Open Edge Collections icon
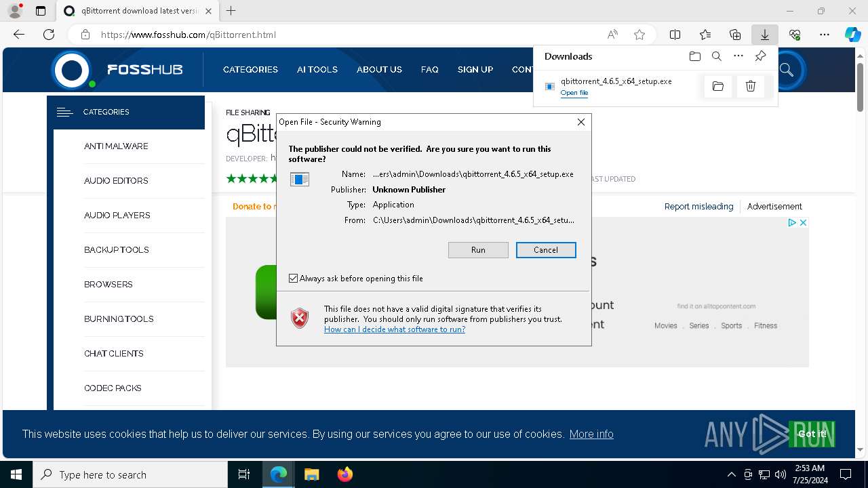This screenshot has width=868, height=488. coord(735,35)
